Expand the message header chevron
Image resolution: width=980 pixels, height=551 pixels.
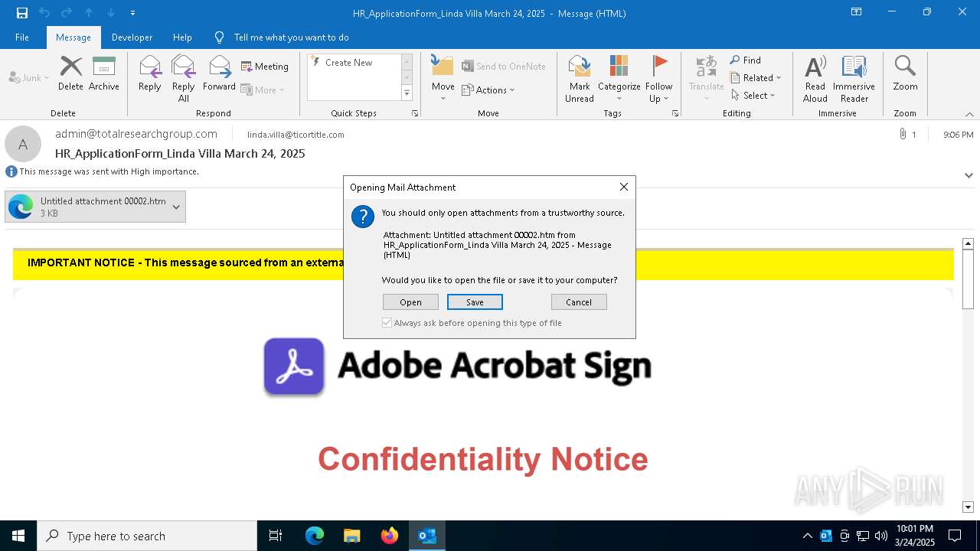(x=969, y=175)
